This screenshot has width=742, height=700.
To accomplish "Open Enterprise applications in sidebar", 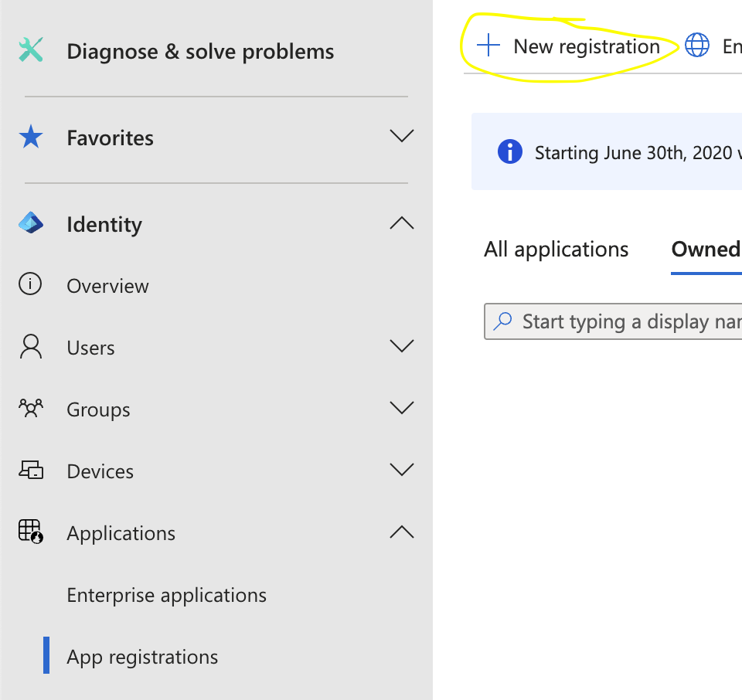I will point(166,596).
